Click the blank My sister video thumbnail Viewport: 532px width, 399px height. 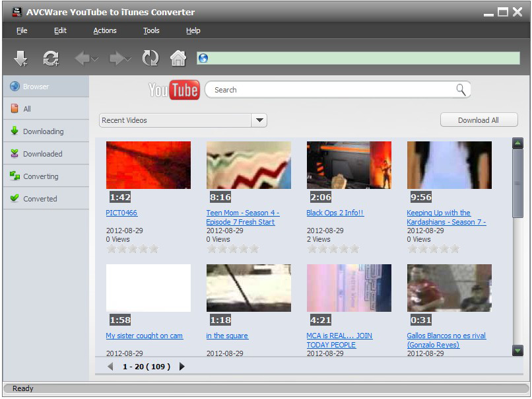[149, 288]
